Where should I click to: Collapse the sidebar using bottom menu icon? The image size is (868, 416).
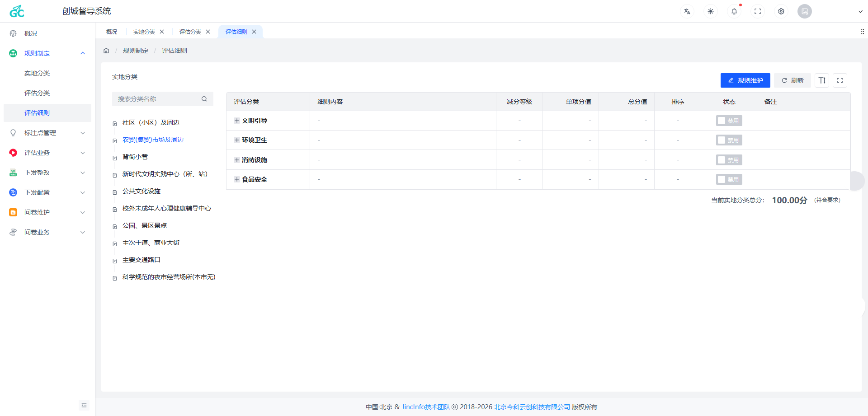click(x=84, y=405)
